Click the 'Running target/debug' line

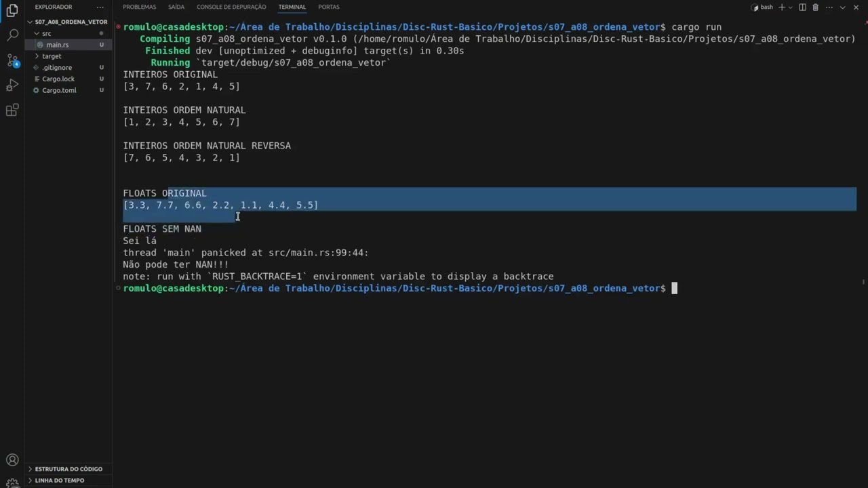[271, 62]
